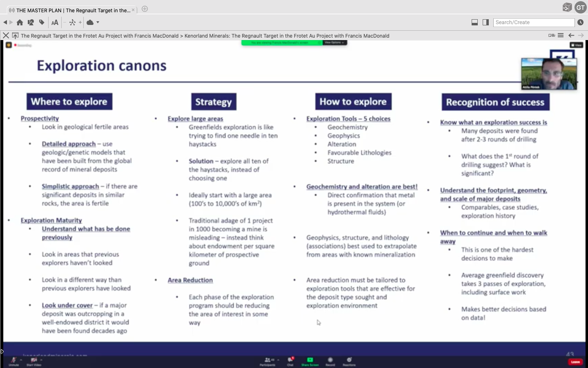Open the tags icon

point(42,22)
